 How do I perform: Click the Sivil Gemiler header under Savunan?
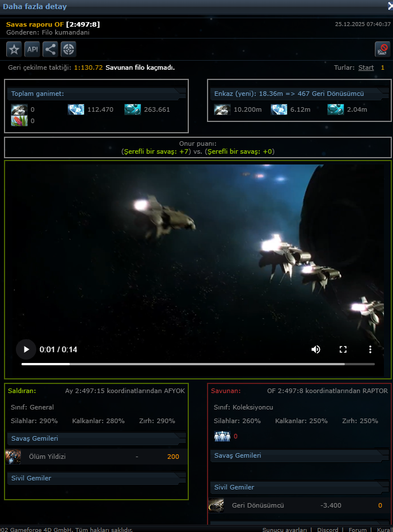point(299,487)
